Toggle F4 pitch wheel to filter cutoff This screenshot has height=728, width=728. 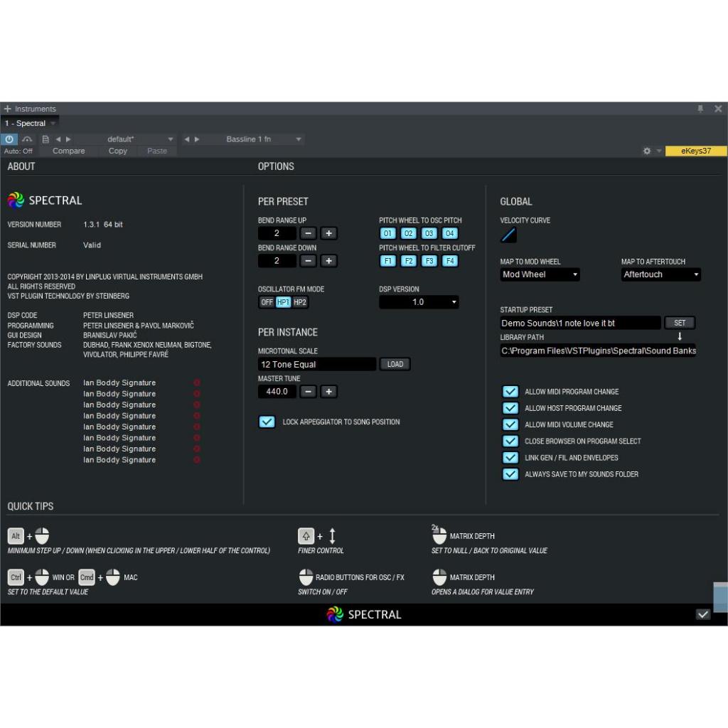coord(450,260)
